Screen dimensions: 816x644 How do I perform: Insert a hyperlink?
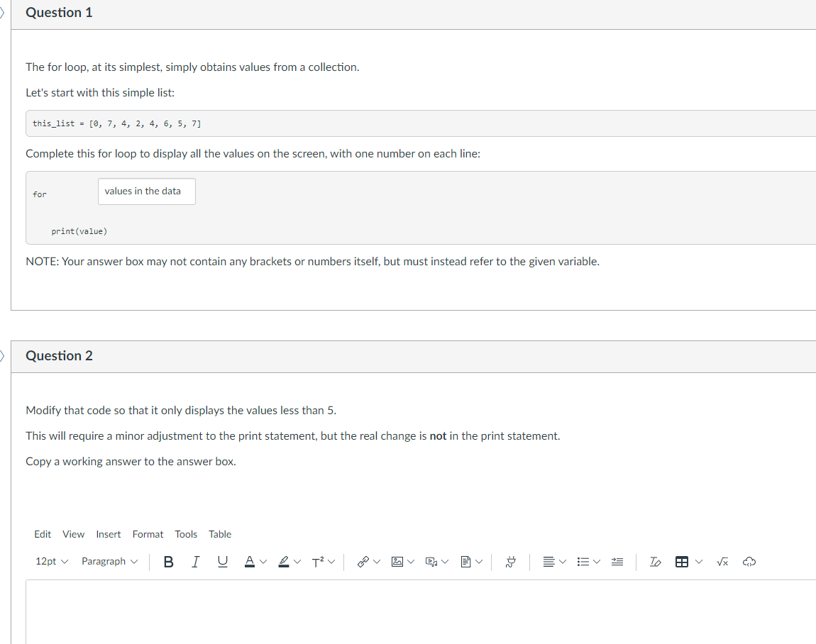click(x=363, y=561)
